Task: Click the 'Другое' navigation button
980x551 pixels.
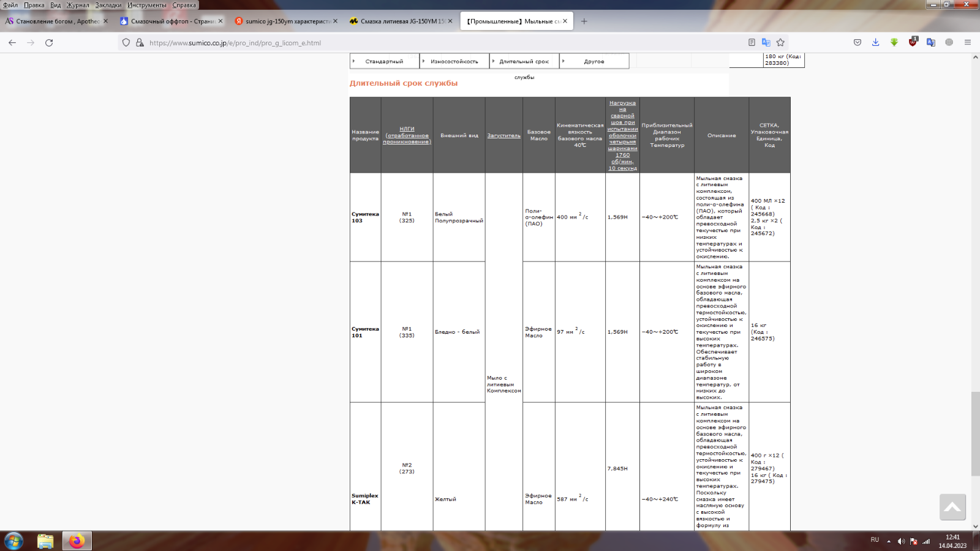Action: coord(594,61)
